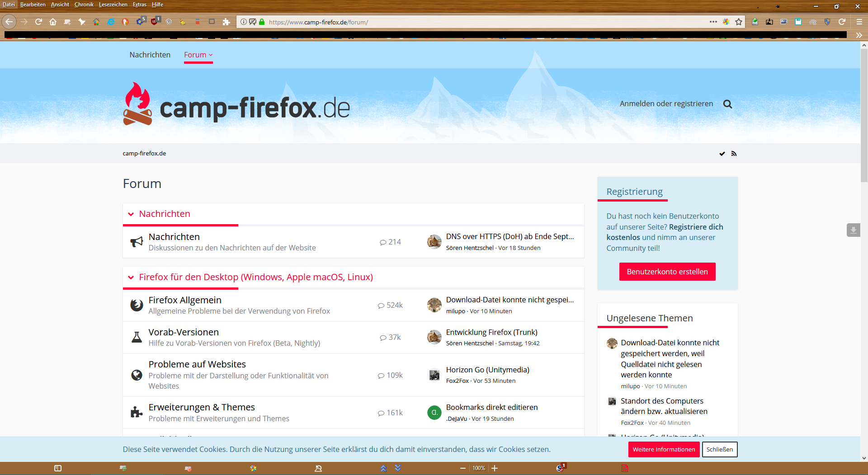Screen dimensions: 868x475
Task: Click the DuckDuckGo extension icon
Action: [125, 22]
